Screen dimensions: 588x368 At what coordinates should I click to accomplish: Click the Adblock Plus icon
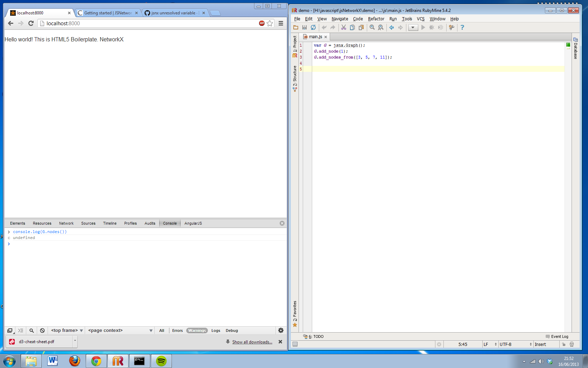click(262, 23)
